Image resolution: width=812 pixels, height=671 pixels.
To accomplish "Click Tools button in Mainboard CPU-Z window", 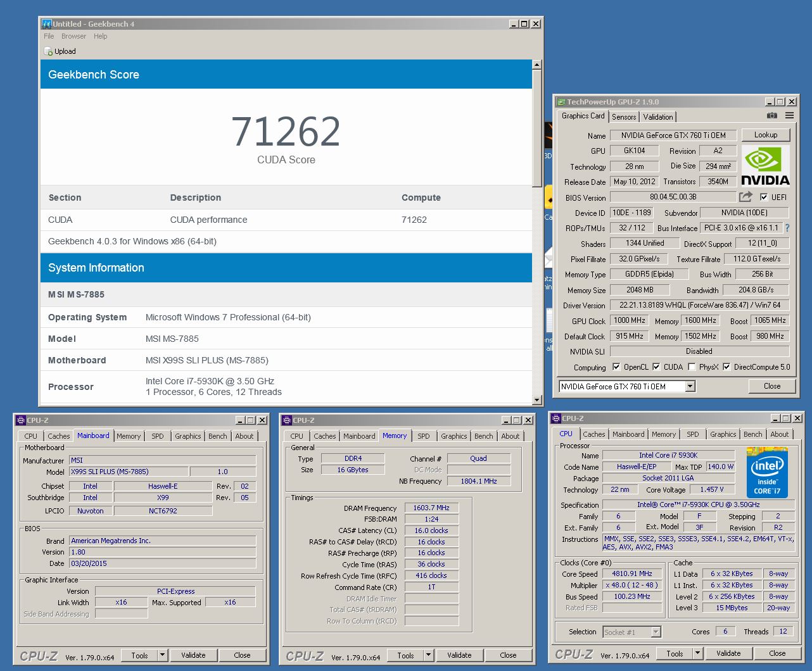I will coord(140,655).
